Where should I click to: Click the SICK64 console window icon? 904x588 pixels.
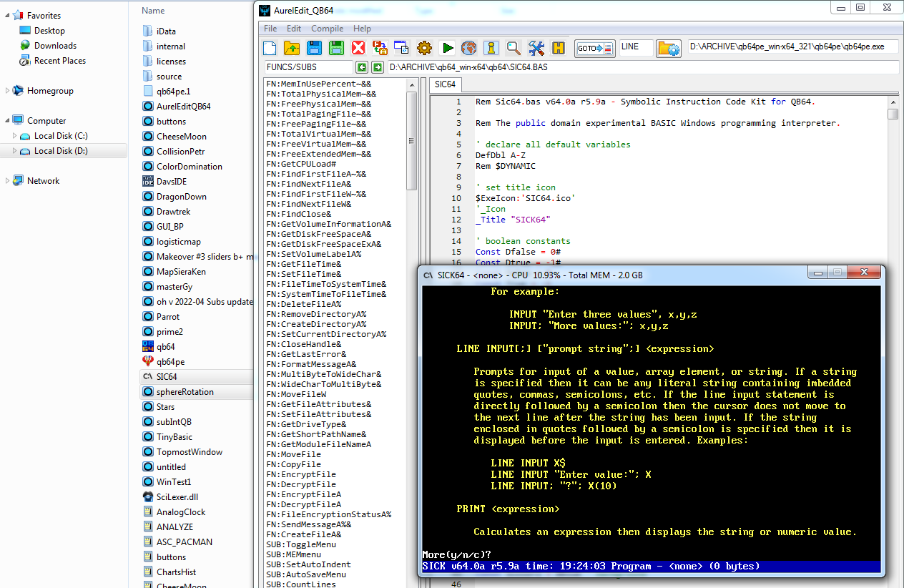tap(428, 275)
